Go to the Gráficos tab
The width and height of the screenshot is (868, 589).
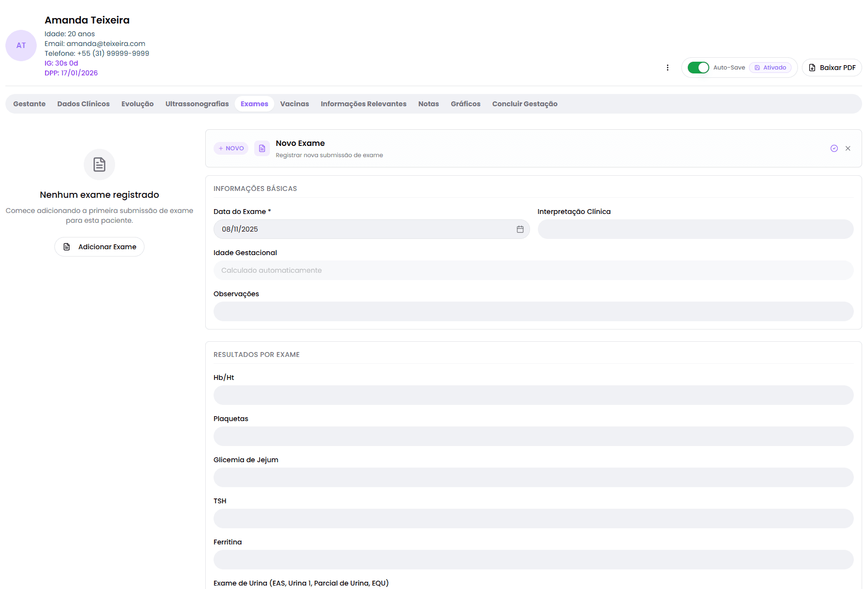coord(465,104)
